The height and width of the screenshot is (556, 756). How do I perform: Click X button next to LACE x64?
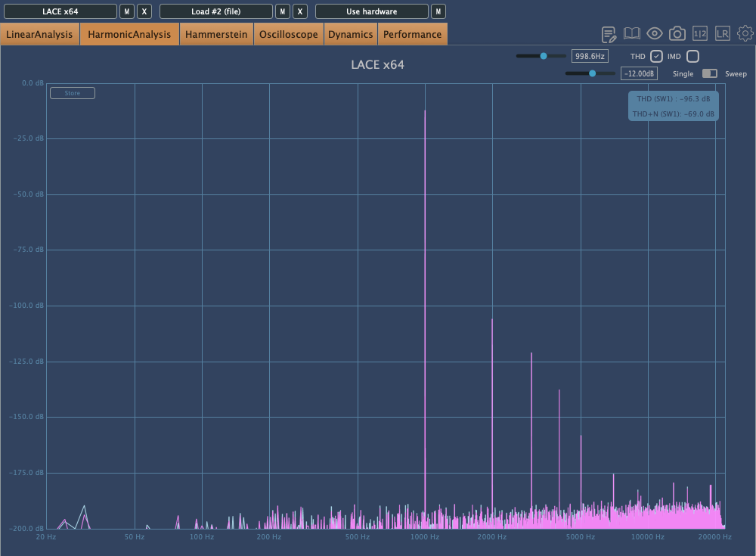point(144,11)
